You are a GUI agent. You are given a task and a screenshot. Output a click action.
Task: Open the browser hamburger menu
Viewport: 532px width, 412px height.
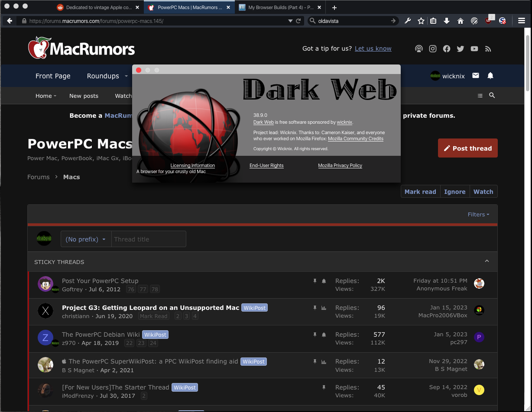pos(522,21)
